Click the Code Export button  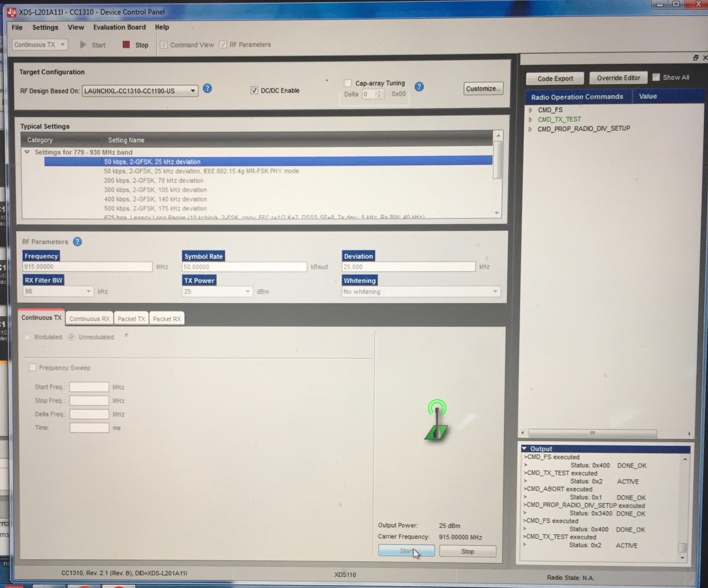pos(555,79)
